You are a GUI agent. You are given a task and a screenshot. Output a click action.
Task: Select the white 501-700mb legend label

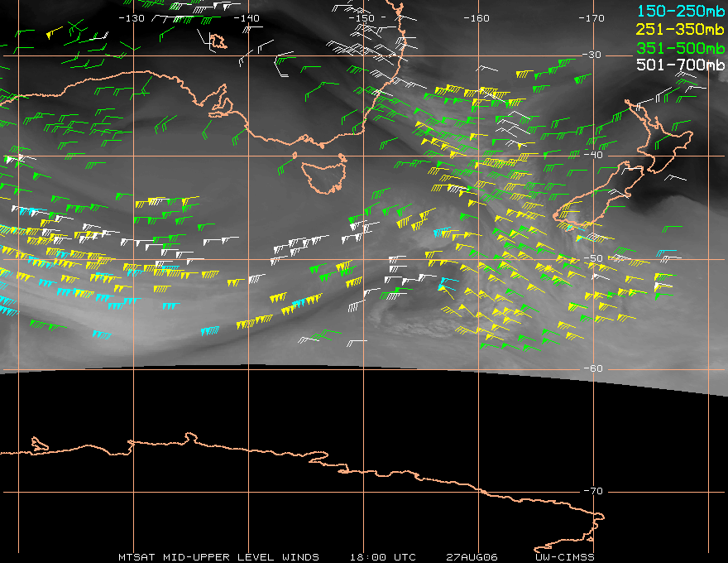click(x=681, y=65)
